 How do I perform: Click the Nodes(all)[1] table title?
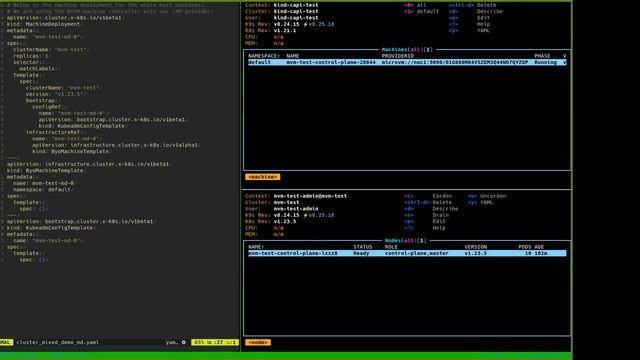tap(405, 240)
